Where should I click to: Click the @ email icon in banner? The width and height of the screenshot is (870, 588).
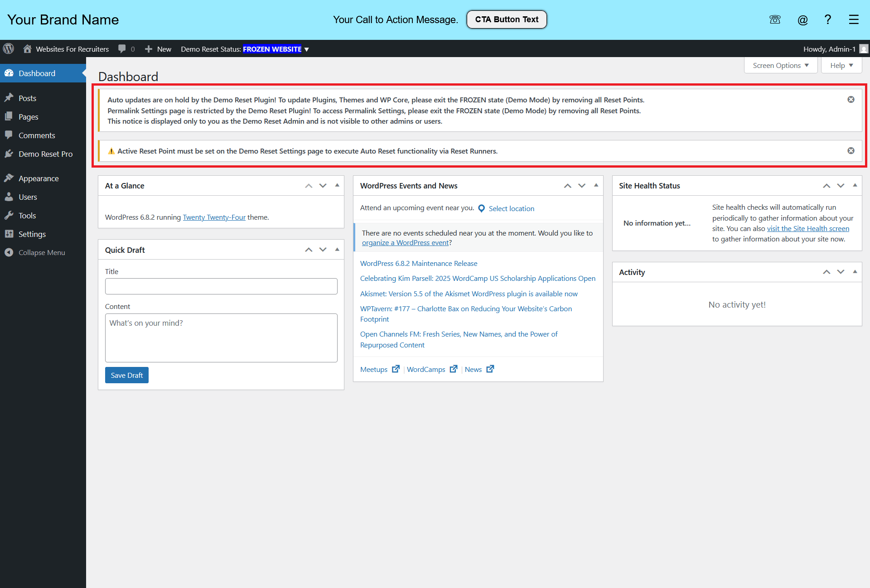coord(802,20)
